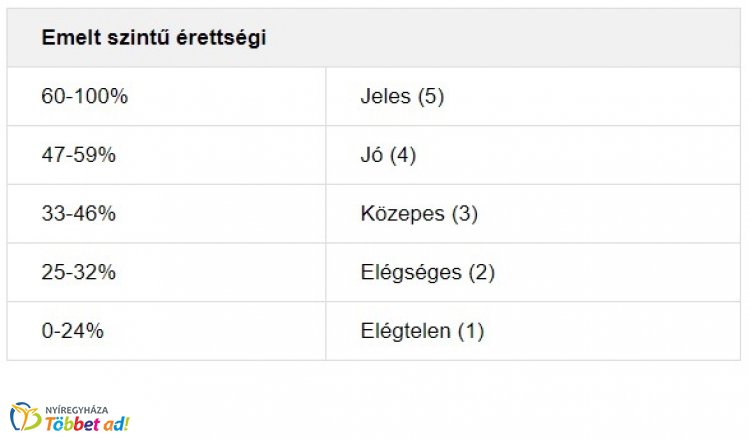Screen dimensions: 750x440
Task: Click the "(4)" grade number
Action: click(x=402, y=155)
